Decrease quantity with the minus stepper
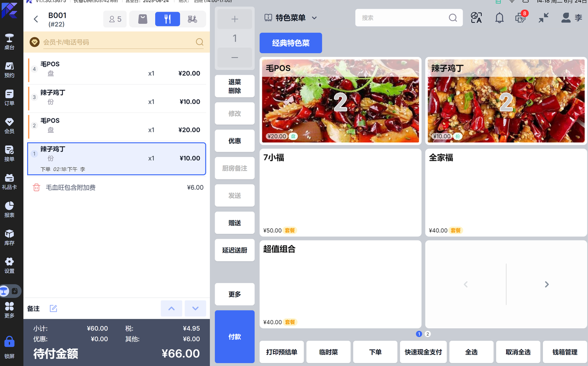This screenshot has height=366, width=588. click(235, 57)
